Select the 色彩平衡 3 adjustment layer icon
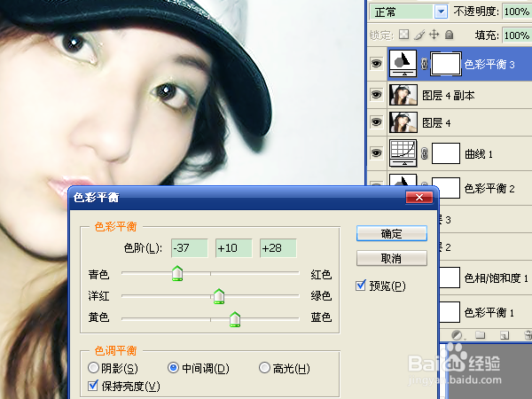This screenshot has width=532, height=399. click(403, 64)
